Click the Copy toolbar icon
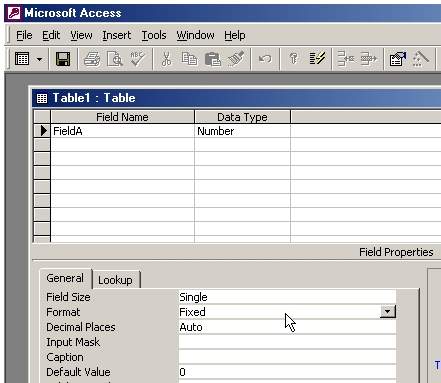This screenshot has width=441, height=383. coord(189,59)
